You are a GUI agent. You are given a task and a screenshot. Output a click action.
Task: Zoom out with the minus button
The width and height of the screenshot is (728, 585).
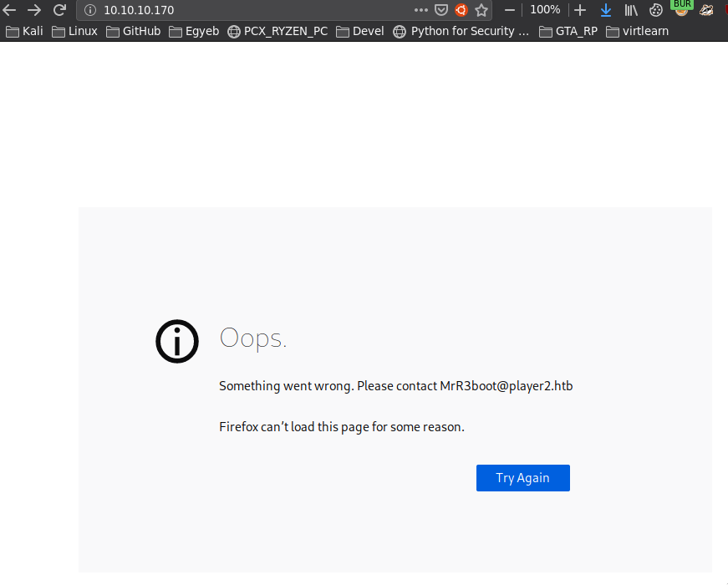[x=509, y=10]
